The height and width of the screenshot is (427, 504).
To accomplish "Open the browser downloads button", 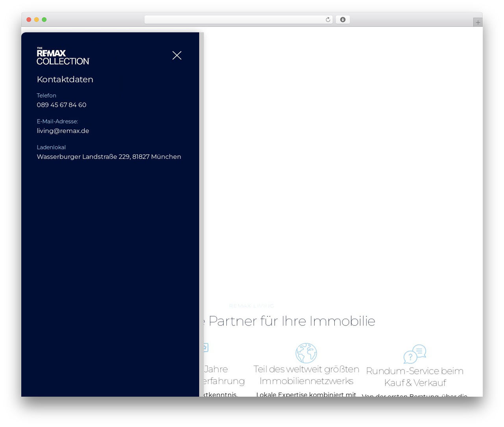I will click(x=343, y=20).
